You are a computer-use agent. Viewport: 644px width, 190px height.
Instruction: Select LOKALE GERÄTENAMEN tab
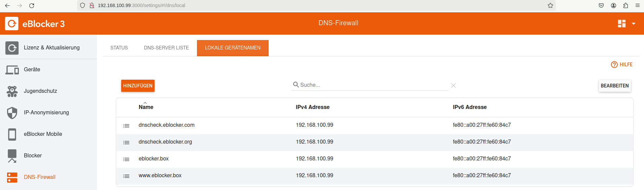233,48
